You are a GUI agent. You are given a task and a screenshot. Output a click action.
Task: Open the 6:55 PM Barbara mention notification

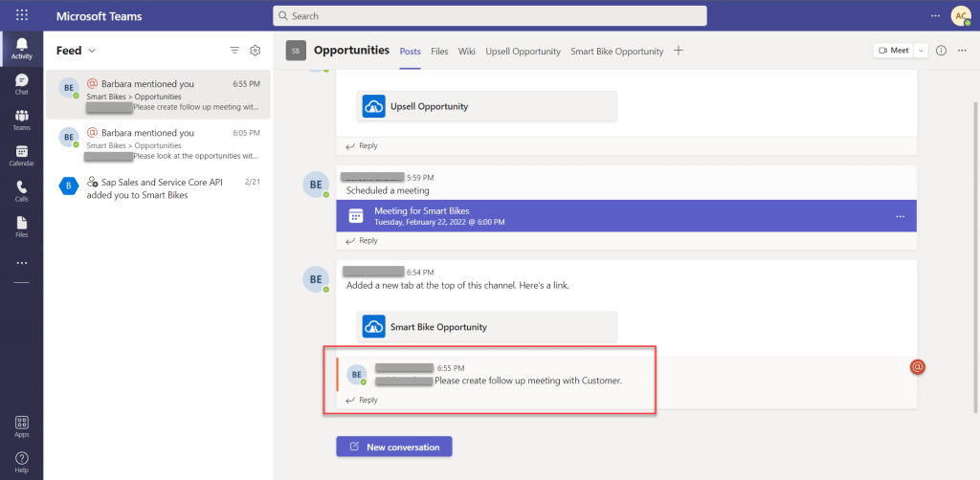click(158, 95)
